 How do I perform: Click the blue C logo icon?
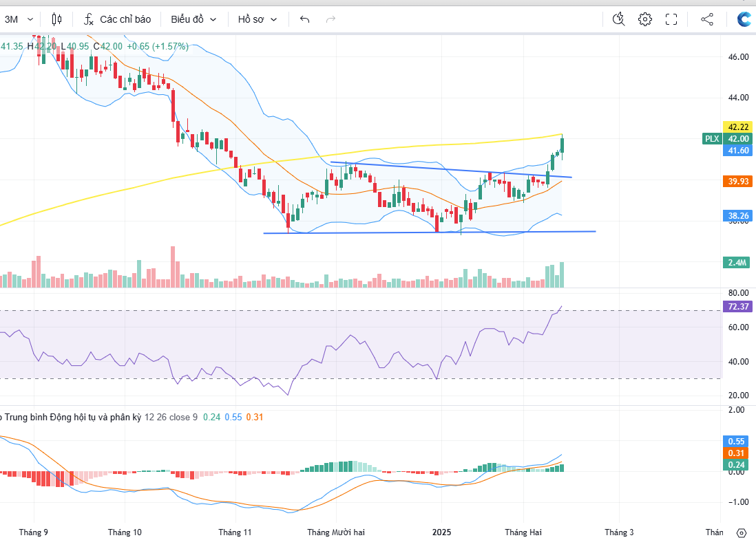(745, 19)
